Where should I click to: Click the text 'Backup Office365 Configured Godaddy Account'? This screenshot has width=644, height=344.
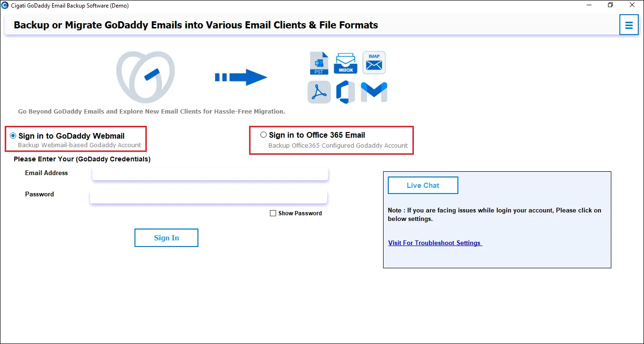coord(338,145)
